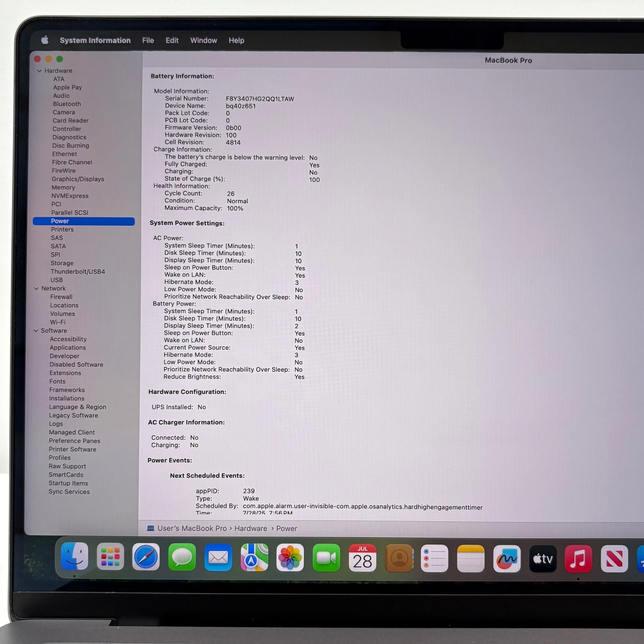Select Legacy Software in the sidebar
The height and width of the screenshot is (644, 644).
[x=73, y=416]
